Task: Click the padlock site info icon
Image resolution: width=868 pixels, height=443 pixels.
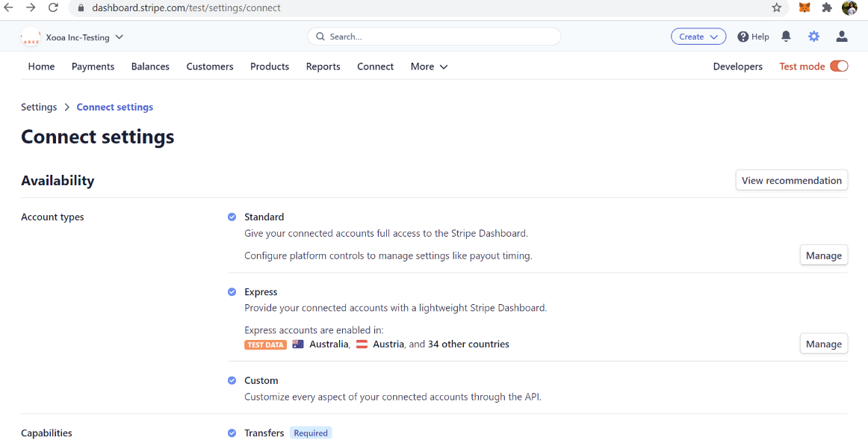Action: 81,7
